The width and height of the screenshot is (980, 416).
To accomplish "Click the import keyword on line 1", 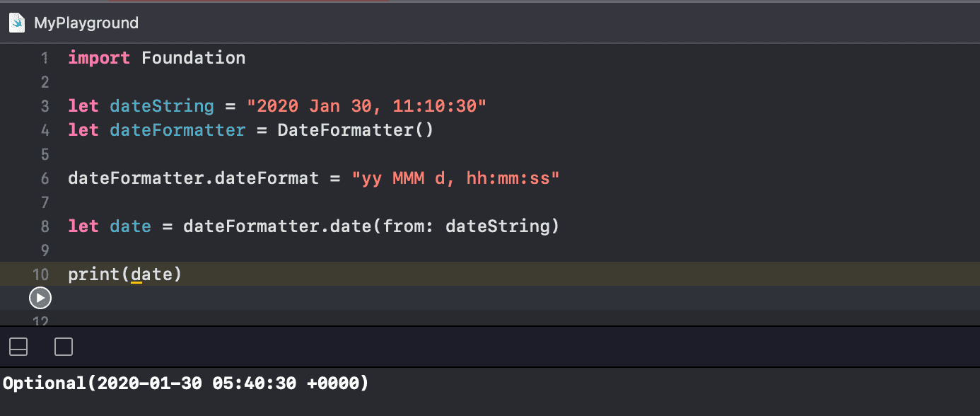I will click(x=99, y=57).
